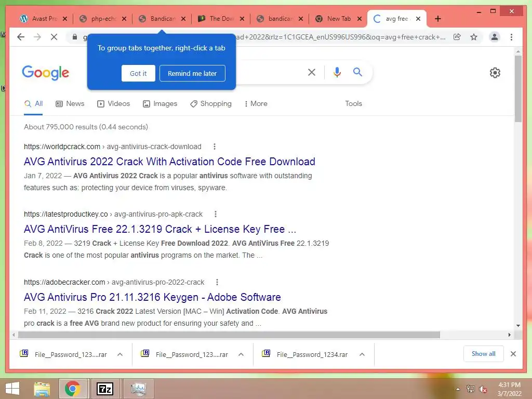532x399 pixels.
Task: Open Google quick settings gear
Action: point(495,73)
